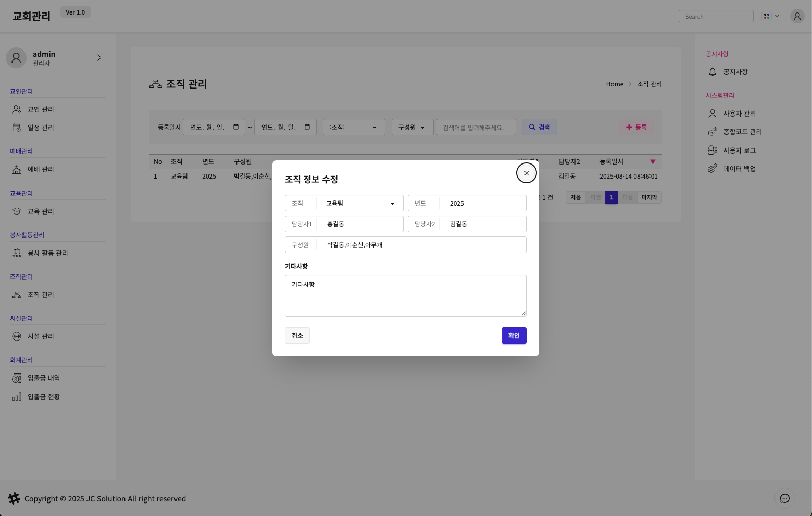Toggle sort with the pink triangle on 등록일시

click(x=652, y=162)
